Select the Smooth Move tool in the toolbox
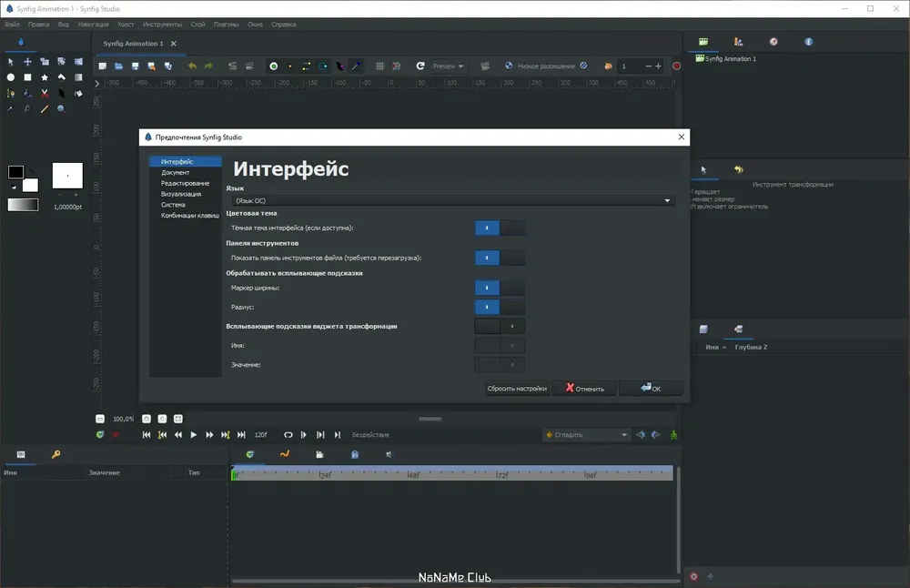This screenshot has height=588, width=910. pyautogui.click(x=27, y=62)
